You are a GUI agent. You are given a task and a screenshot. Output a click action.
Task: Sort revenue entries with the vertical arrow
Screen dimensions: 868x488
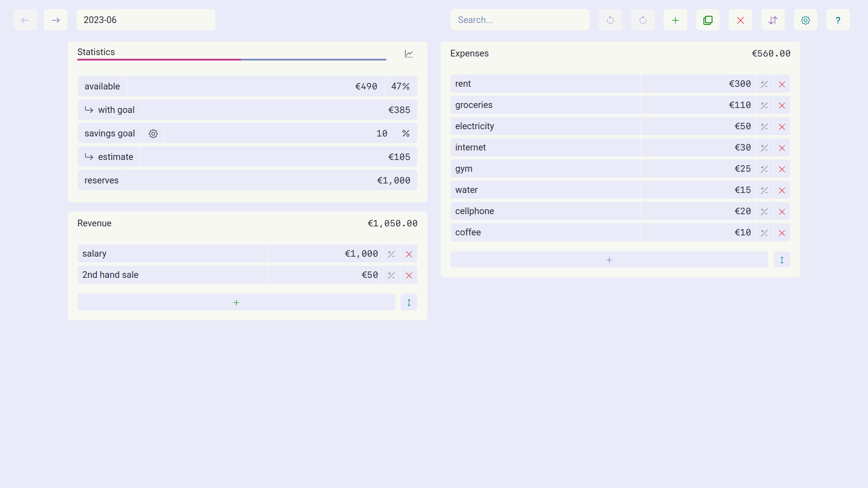[x=409, y=302]
